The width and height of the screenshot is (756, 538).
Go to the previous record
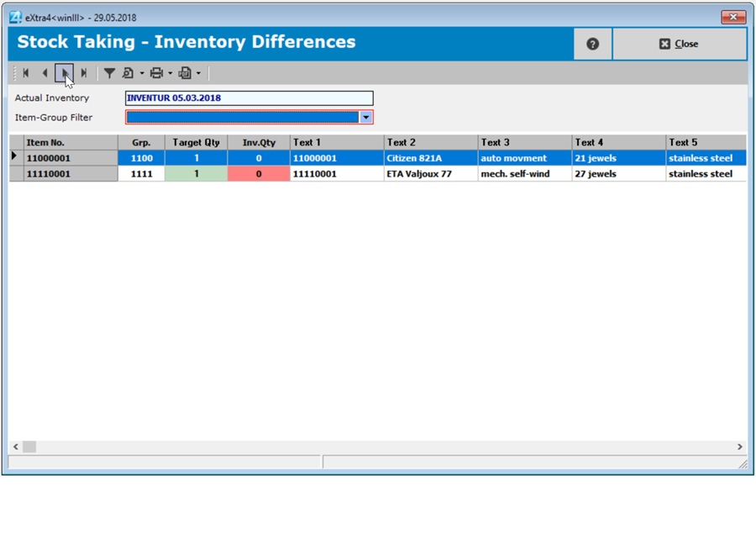click(45, 73)
